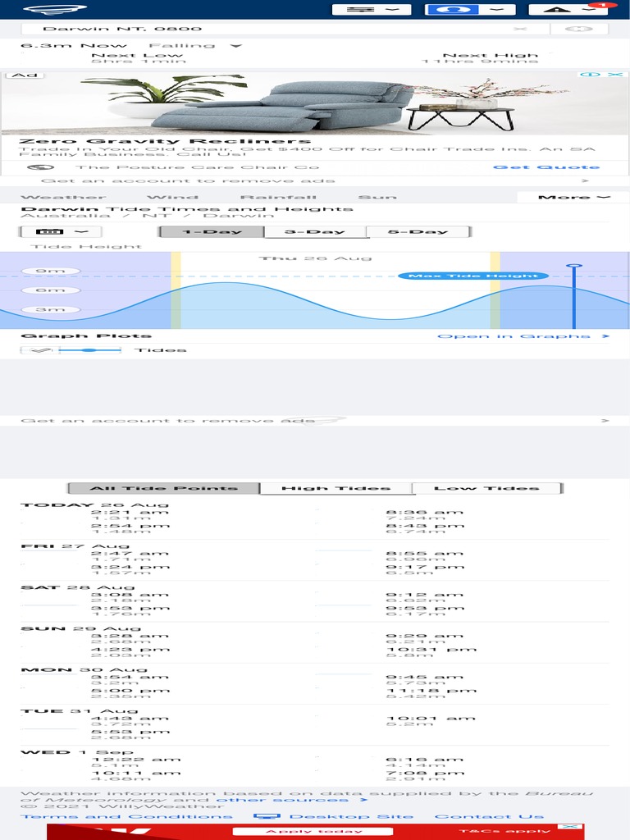Select the 1-Day forecast view
Screen dimensions: 630x840
point(212,232)
